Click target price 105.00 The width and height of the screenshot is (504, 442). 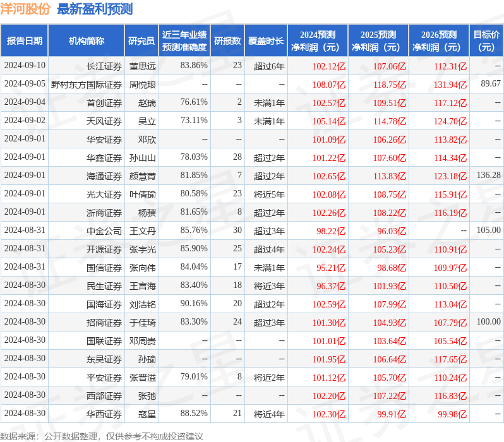pos(489,230)
